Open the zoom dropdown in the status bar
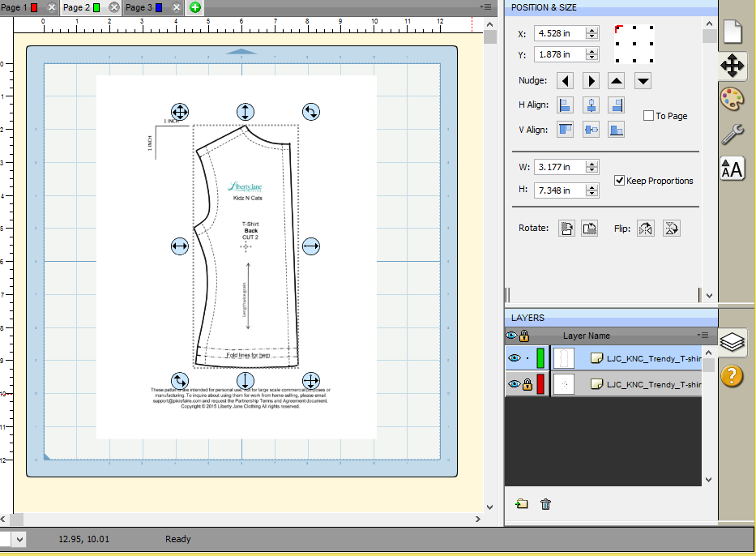The height and width of the screenshot is (556, 756). coord(19,539)
